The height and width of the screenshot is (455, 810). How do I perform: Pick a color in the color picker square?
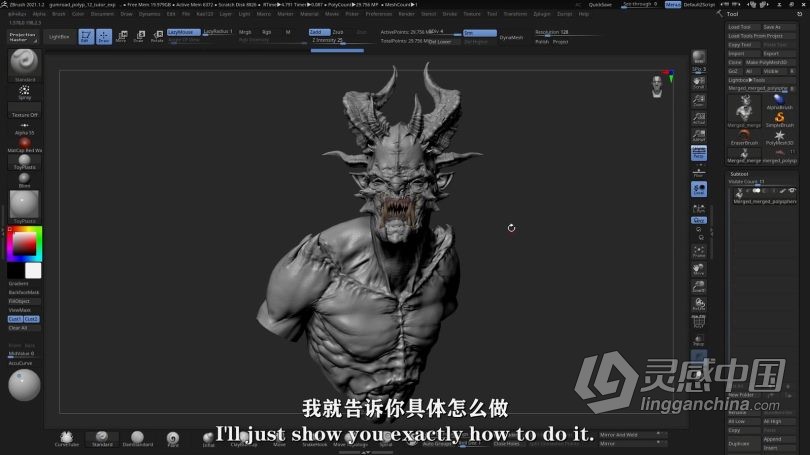click(x=24, y=243)
